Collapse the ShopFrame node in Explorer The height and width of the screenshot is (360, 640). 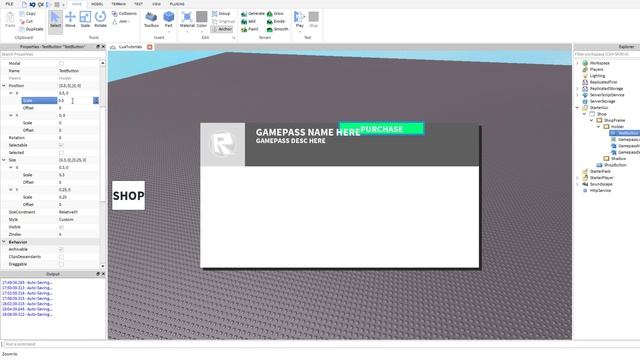click(591, 120)
